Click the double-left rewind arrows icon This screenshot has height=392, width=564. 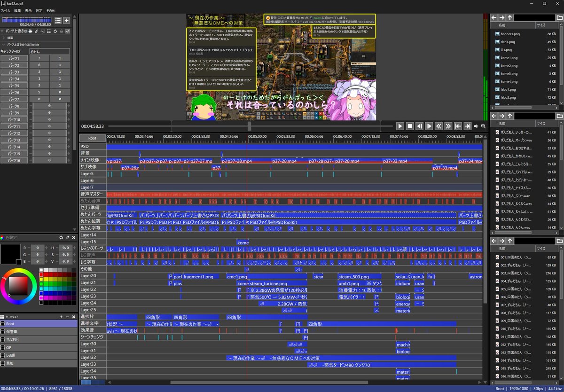pos(439,126)
